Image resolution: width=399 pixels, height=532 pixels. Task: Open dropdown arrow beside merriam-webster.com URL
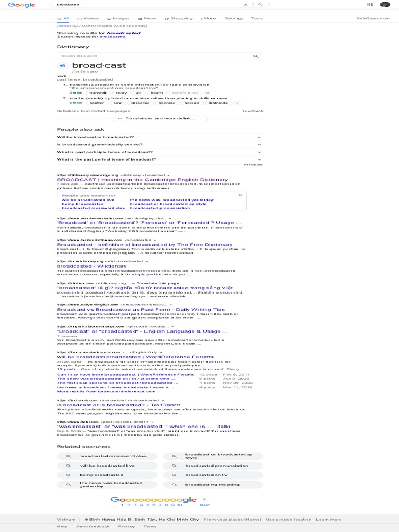click(170, 219)
